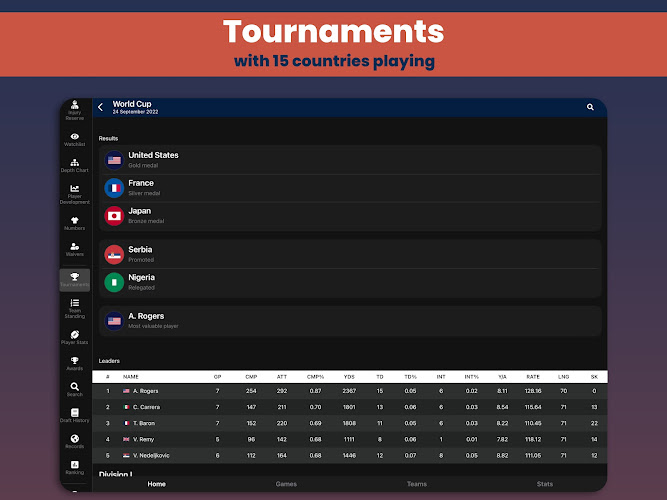Sort leaders by RATE column header

[x=531, y=377]
